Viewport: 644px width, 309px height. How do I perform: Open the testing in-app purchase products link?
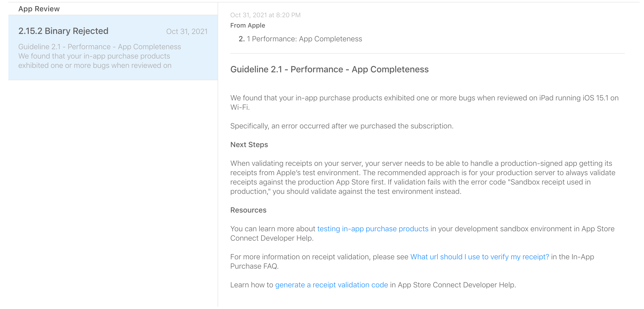[x=373, y=229]
